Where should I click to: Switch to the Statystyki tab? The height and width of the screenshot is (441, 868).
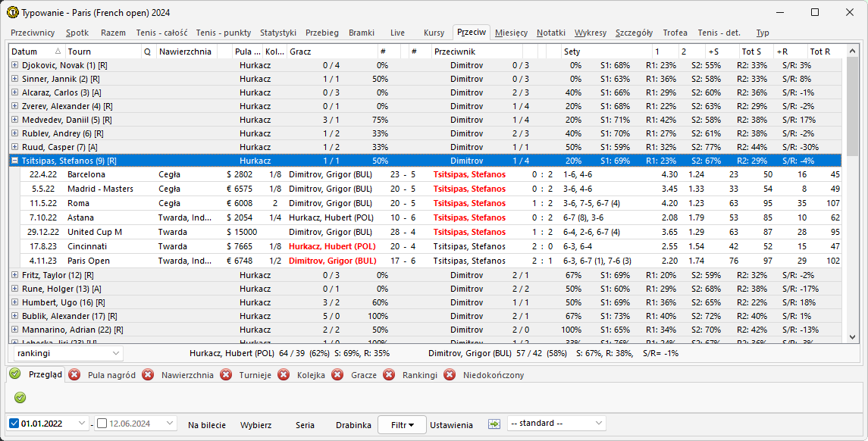click(x=277, y=33)
